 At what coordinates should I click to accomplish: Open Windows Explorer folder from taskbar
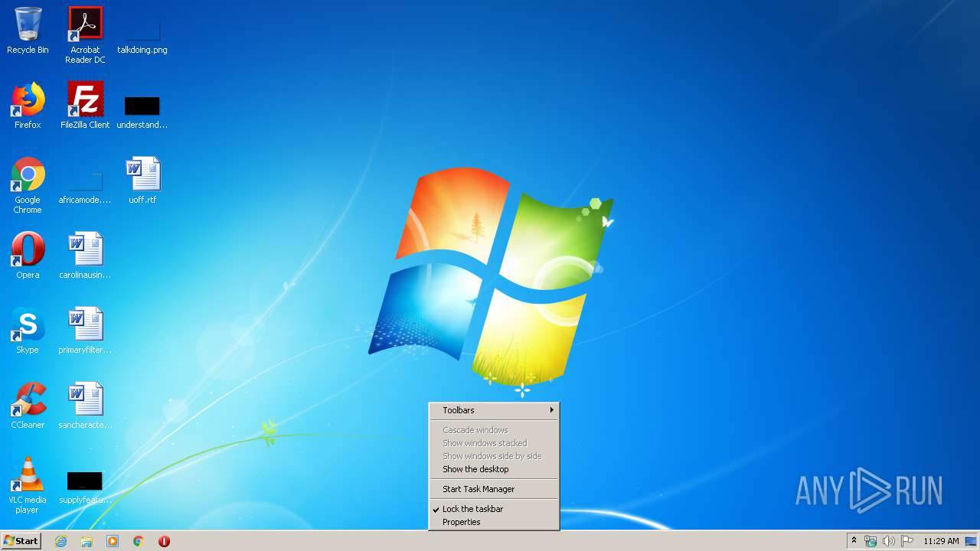(87, 541)
